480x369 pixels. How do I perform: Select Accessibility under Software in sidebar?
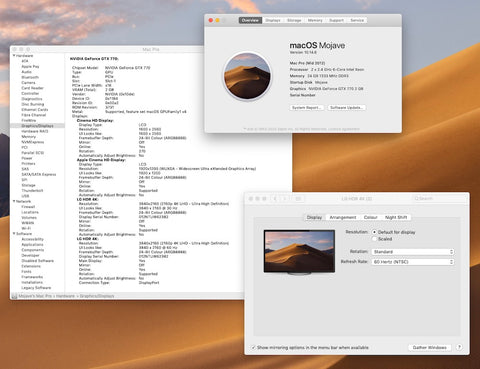(x=33, y=239)
